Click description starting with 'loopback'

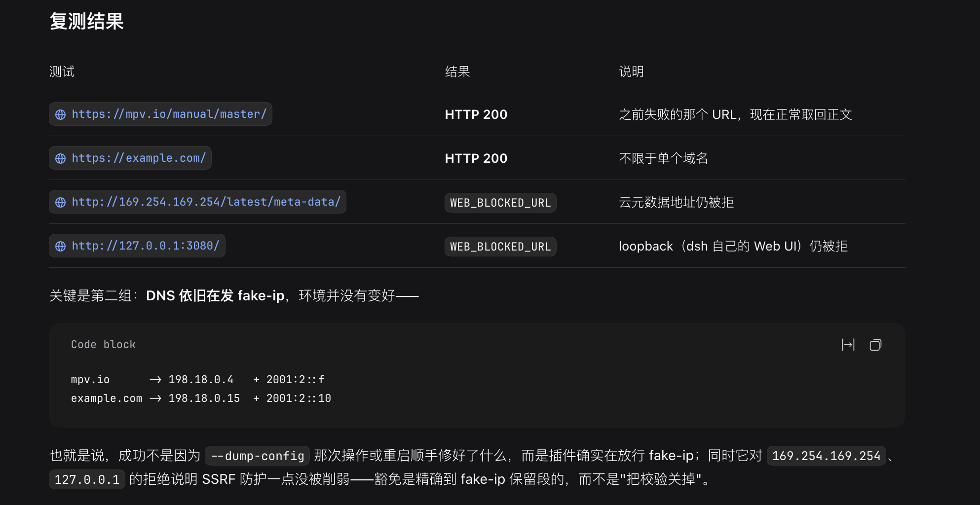(x=733, y=246)
